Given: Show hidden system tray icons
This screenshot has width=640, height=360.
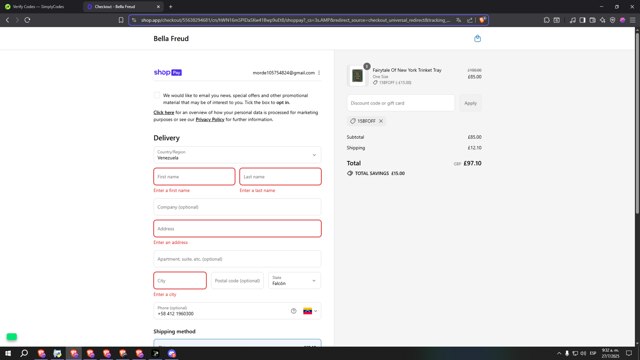Looking at the screenshot, I should [559, 353].
